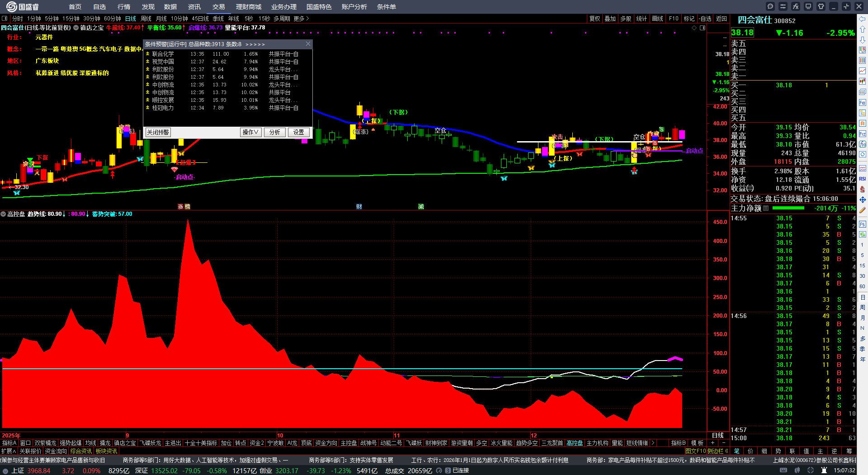Expand the 更多 period dropdown
Viewport: 868px width, 475px height.
coord(301,19)
